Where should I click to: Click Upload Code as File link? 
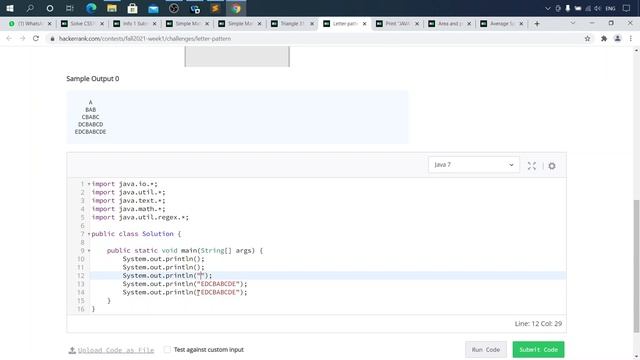[111, 350]
